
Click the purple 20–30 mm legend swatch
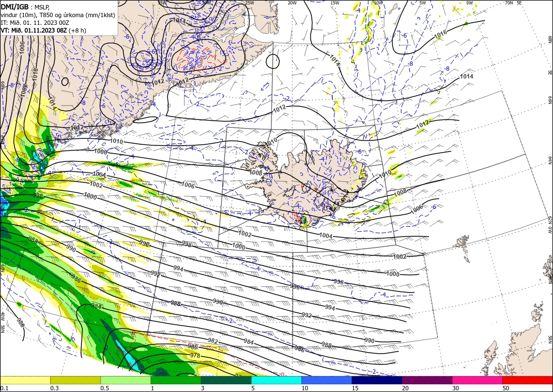(427, 380)
